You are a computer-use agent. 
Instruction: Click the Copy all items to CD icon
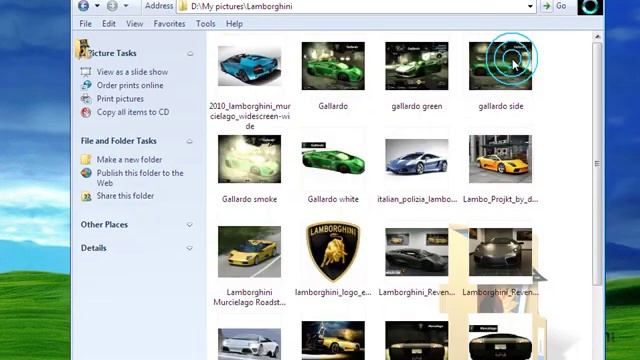tap(86, 112)
